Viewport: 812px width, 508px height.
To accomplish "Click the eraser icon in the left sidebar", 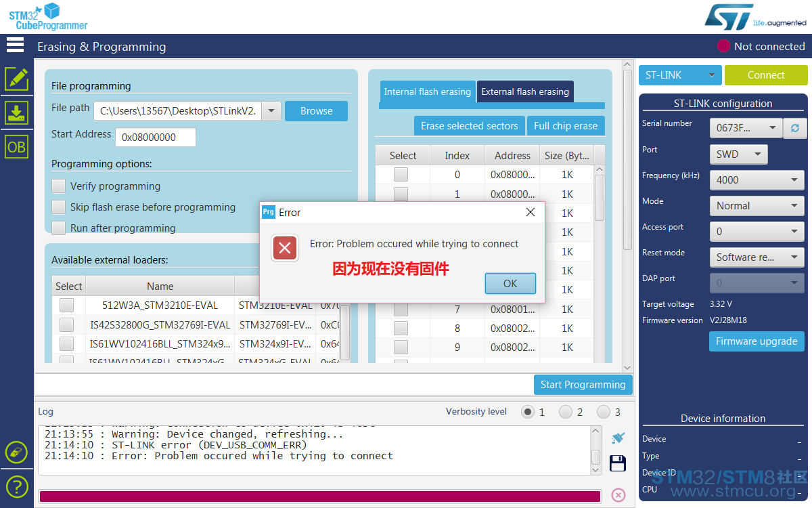I will [x=16, y=452].
